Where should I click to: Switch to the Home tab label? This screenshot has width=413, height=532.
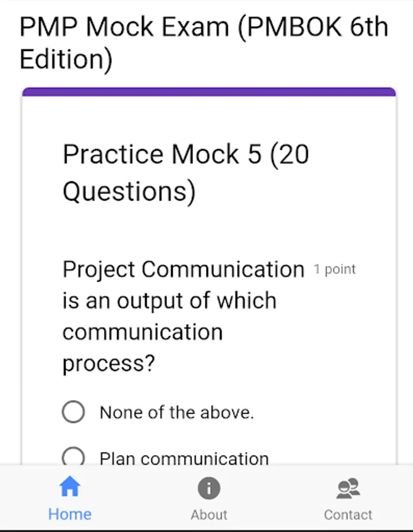click(70, 514)
